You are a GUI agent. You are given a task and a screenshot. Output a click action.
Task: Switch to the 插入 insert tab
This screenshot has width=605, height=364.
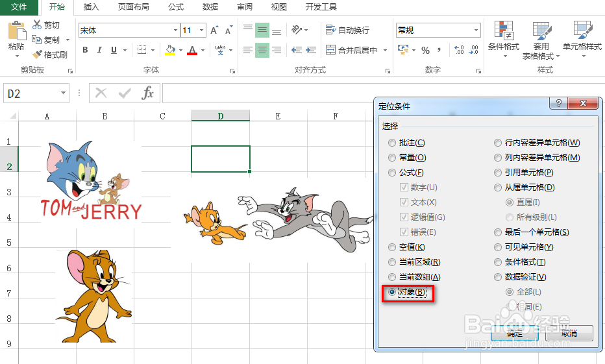click(91, 7)
